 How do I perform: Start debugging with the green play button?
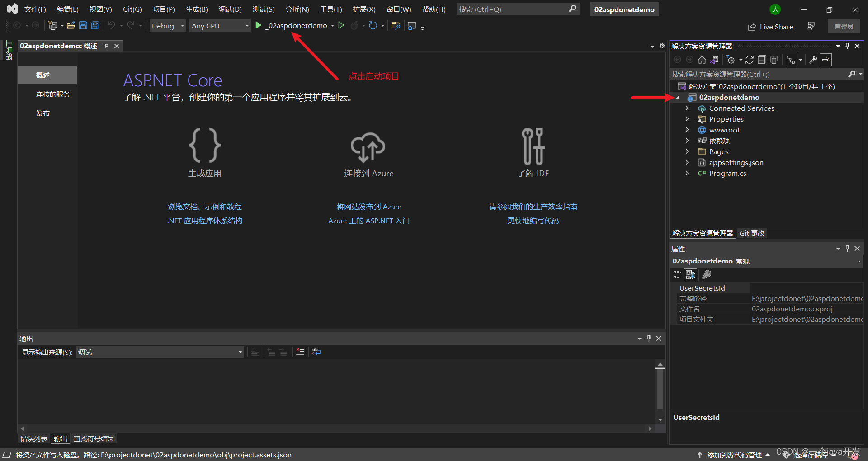258,26
